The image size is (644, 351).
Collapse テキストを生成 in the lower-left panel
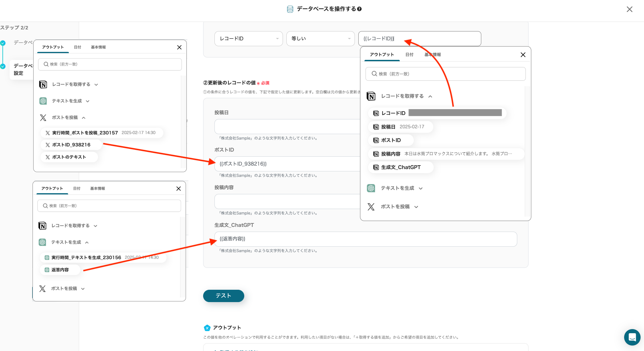[87, 242]
